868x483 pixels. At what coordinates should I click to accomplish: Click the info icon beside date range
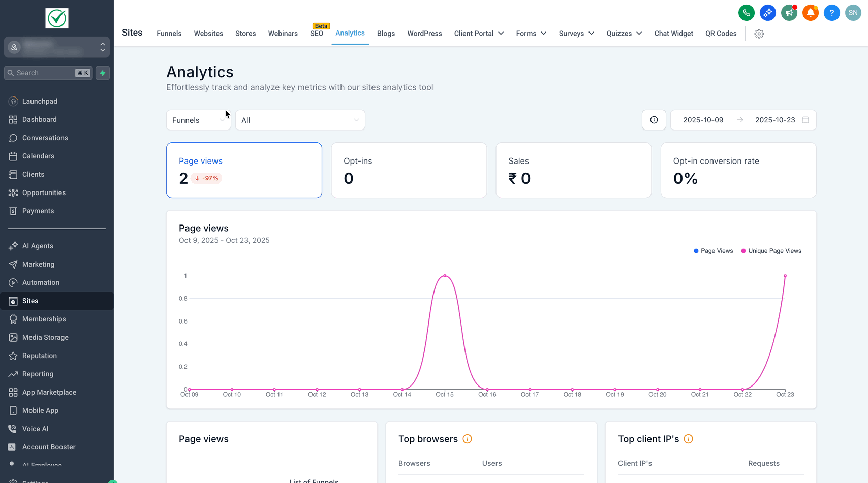coord(654,120)
